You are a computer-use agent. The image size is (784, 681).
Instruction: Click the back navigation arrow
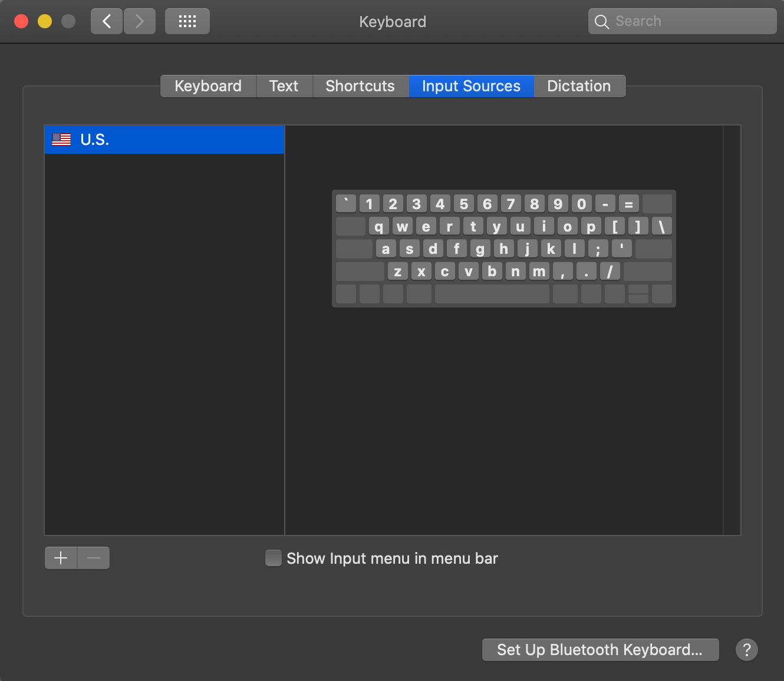point(107,21)
